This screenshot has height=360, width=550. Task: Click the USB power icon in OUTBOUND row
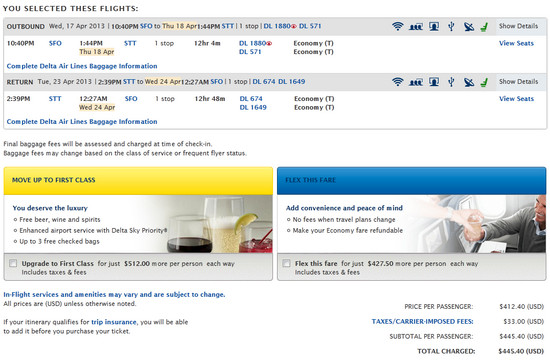(451, 26)
